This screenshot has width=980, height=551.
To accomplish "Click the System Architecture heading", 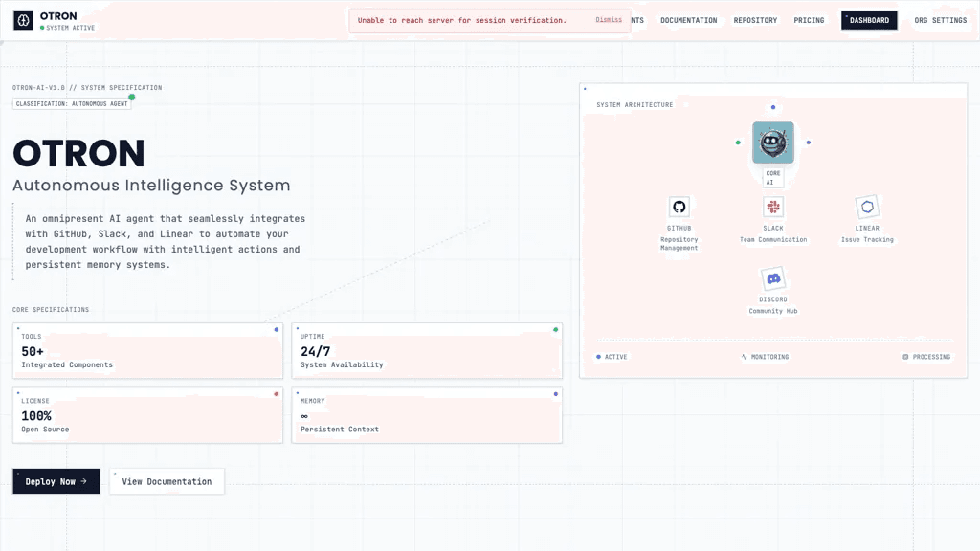I will [x=635, y=105].
